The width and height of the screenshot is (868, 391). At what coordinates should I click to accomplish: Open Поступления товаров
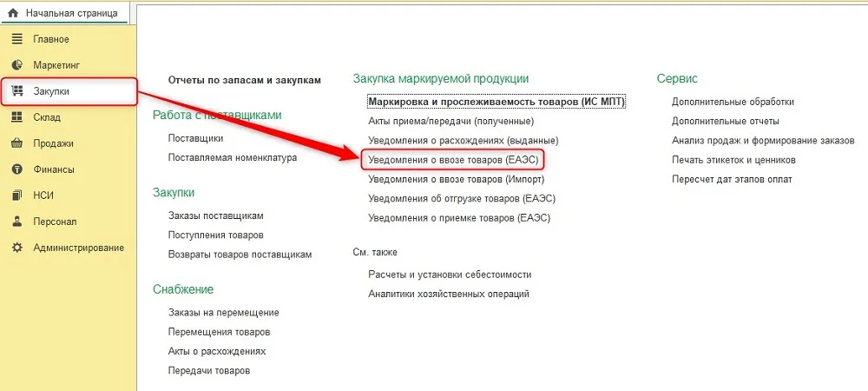pos(216,235)
